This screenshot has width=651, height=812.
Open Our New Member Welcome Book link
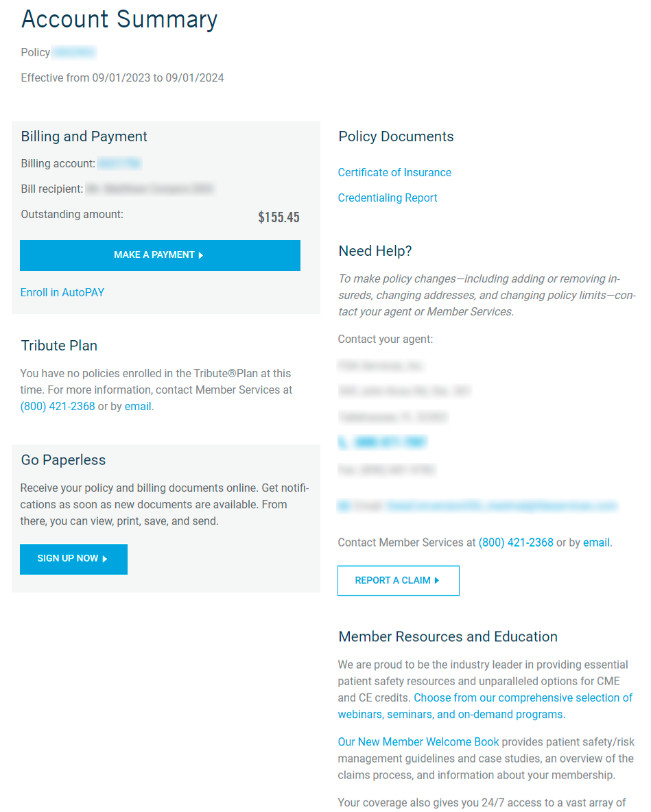point(418,742)
